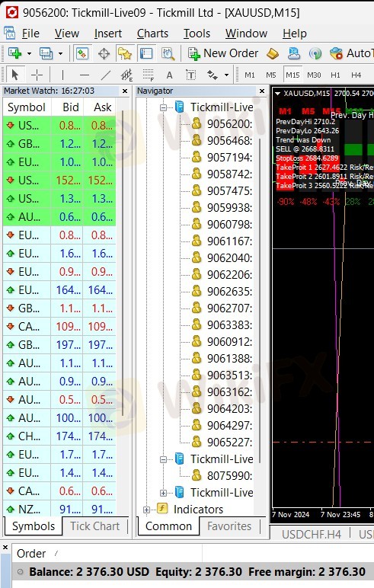This screenshot has width=374, height=588.
Task: Switch chart to M30 timeframe
Action: coord(314,75)
